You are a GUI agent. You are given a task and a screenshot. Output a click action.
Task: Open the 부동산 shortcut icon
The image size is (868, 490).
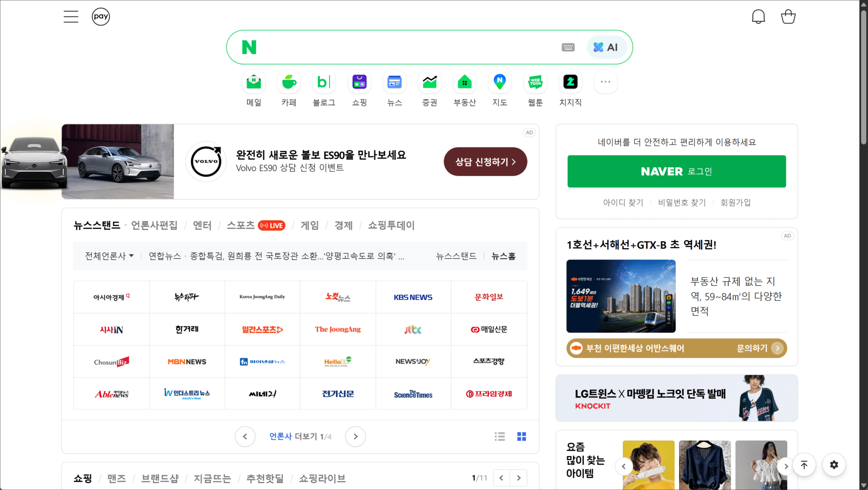coord(465,82)
